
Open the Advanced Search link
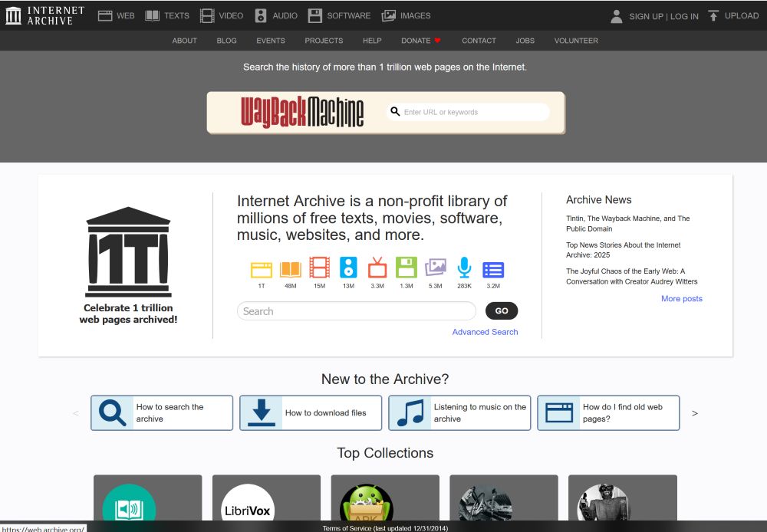(x=485, y=332)
